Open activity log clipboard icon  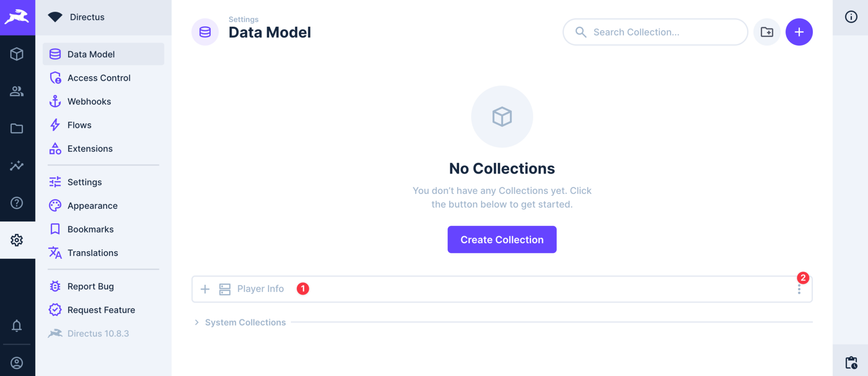click(x=851, y=362)
